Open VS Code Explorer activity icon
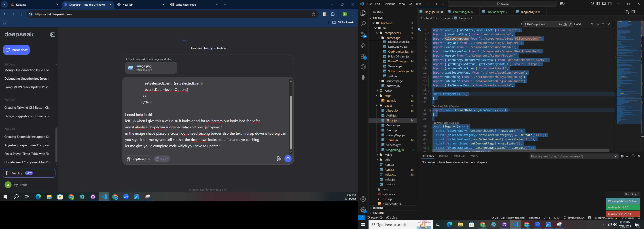This screenshot has height=229, width=644. pos(363,13)
